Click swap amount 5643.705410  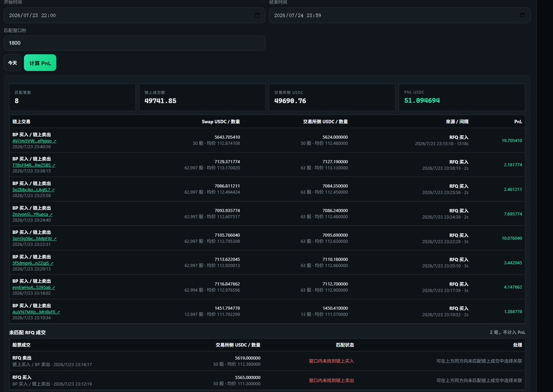pyautogui.click(x=227, y=137)
